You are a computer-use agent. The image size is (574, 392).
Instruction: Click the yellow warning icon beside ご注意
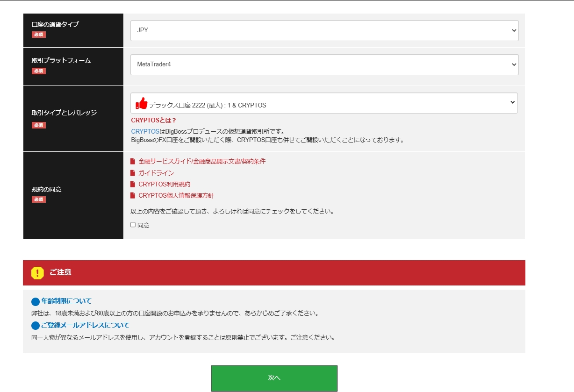tap(37, 273)
